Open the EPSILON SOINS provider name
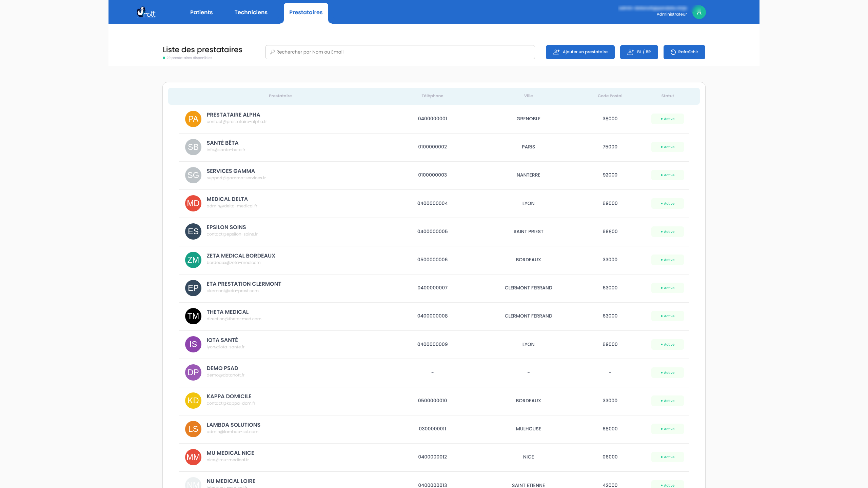868x488 pixels. (x=226, y=227)
